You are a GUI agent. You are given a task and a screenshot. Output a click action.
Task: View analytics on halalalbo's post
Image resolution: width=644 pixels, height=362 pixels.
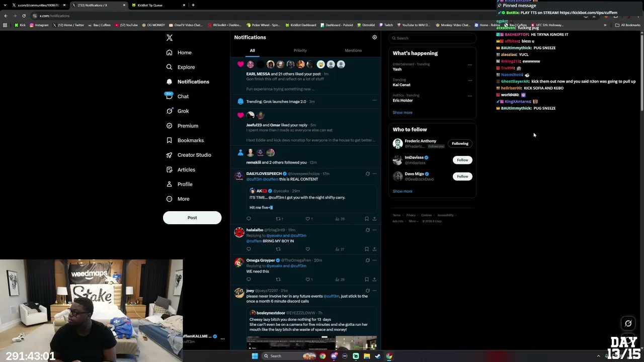(x=340, y=249)
